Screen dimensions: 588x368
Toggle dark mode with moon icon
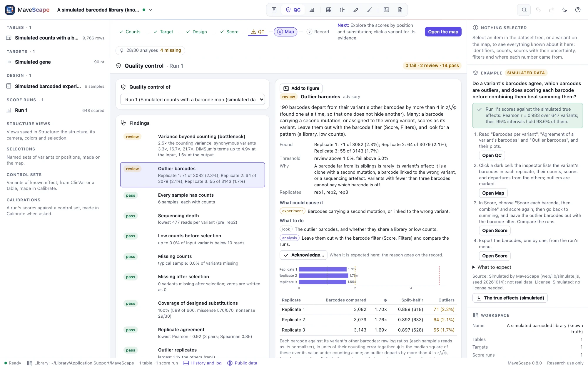(564, 10)
